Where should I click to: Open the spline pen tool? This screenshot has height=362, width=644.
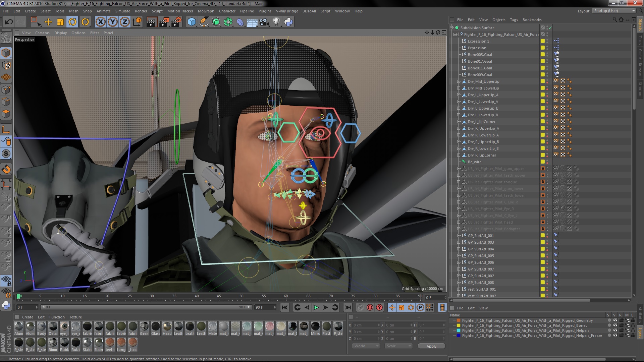(204, 22)
